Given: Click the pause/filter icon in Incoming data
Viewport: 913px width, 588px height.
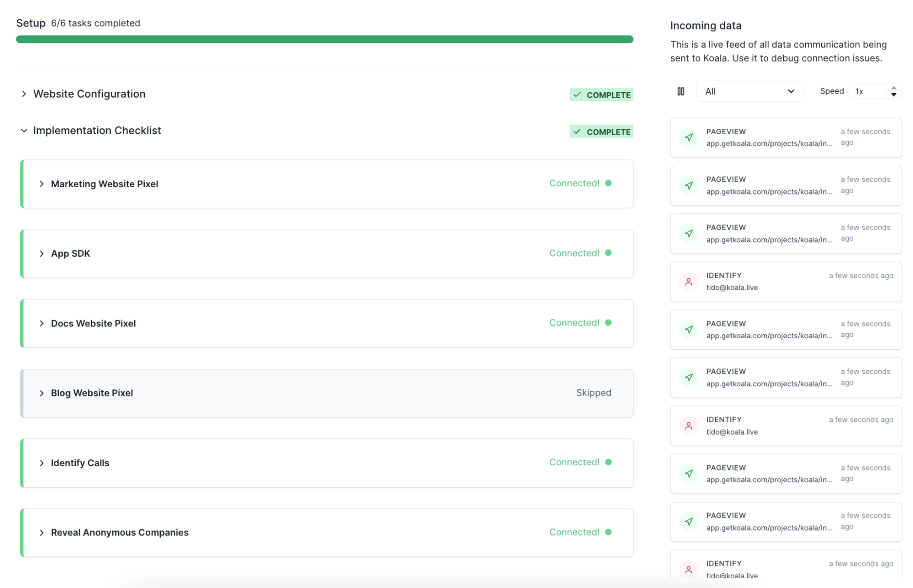Looking at the screenshot, I should pyautogui.click(x=681, y=90).
